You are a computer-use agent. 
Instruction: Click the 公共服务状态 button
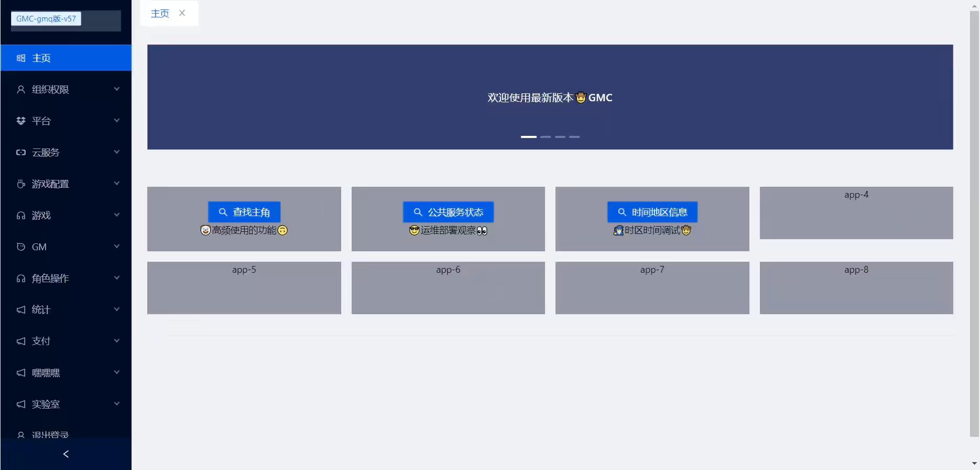(x=448, y=212)
